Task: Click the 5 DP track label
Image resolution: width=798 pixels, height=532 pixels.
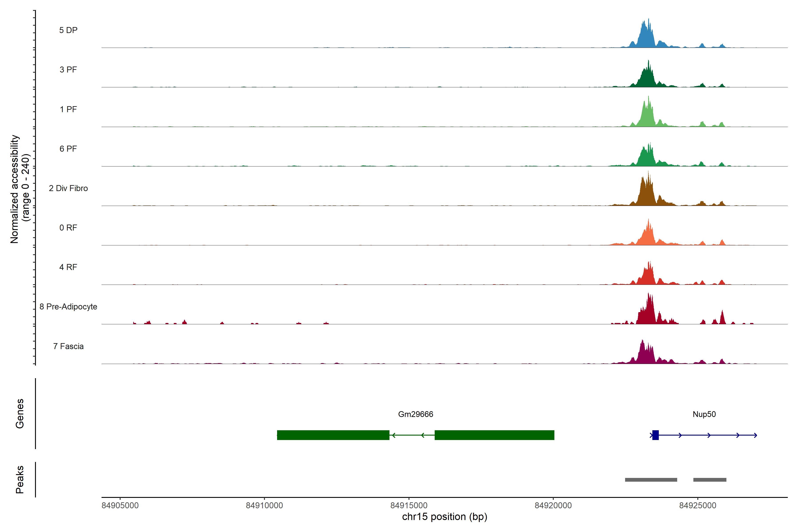Action: pos(68,30)
